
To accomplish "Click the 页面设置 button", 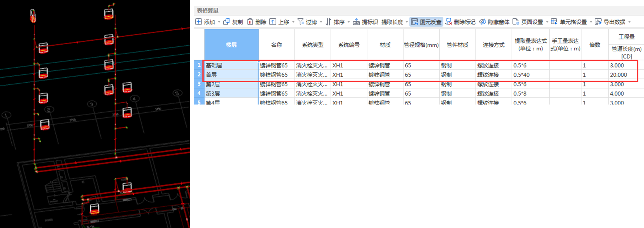I will [x=528, y=22].
